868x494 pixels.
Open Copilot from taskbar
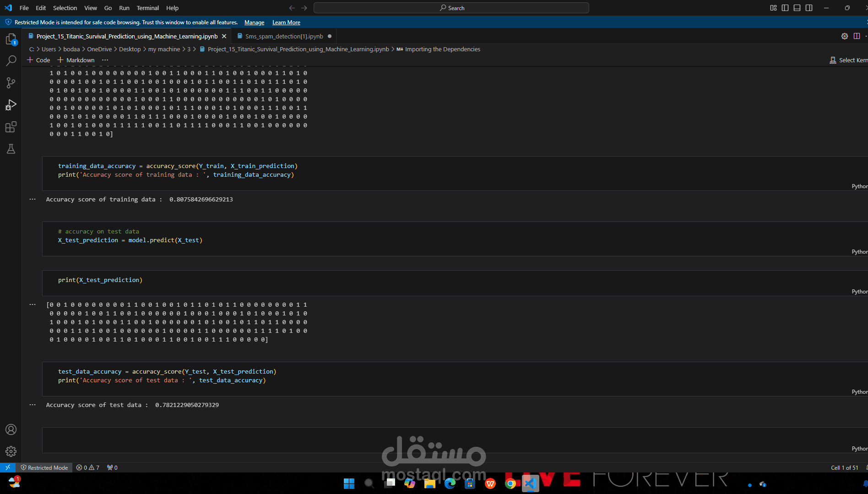coord(410,483)
